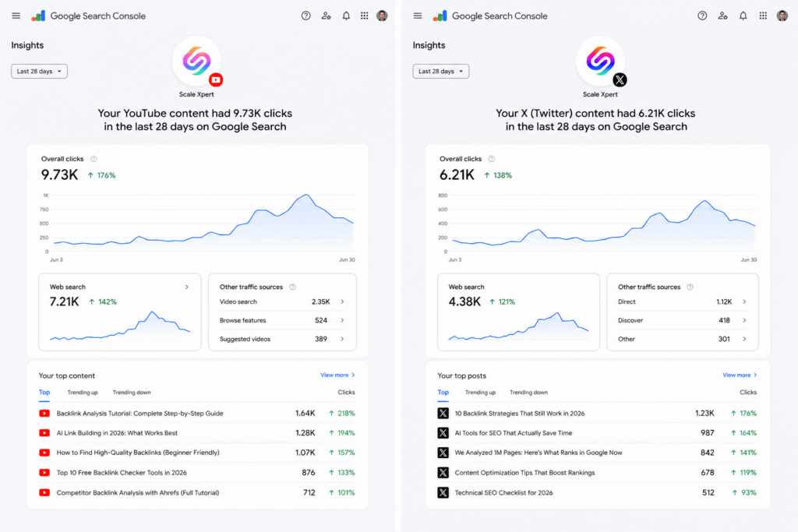Open Google apps grid in YouTube panel
This screenshot has width=798, height=532.
pos(365,16)
